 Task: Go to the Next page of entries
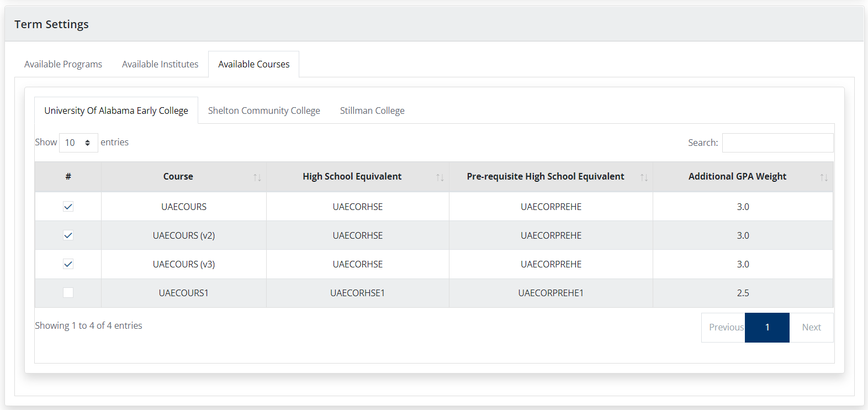pos(811,327)
